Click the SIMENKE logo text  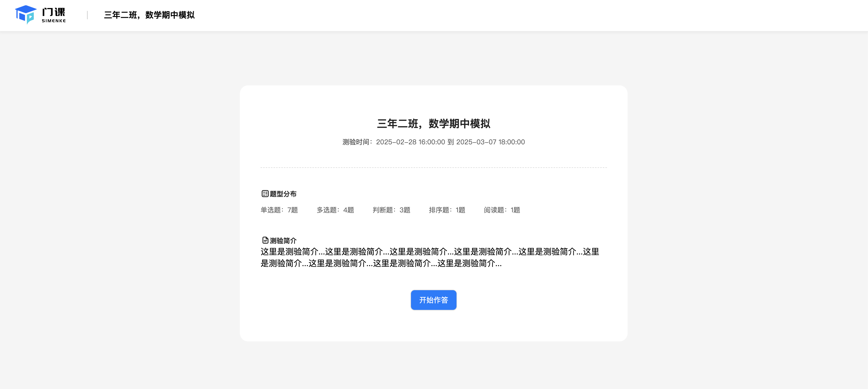pos(54,21)
